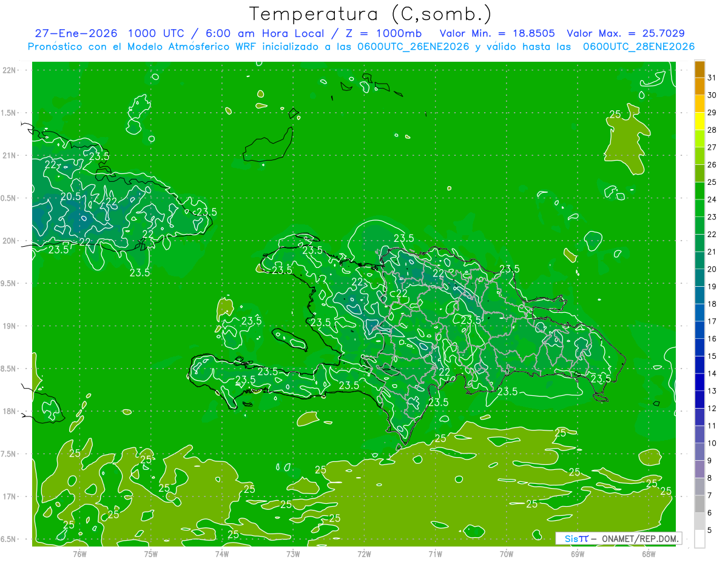Click the color bar label "5"
Image resolution: width=728 pixels, height=562 pixels.
pyautogui.click(x=710, y=530)
